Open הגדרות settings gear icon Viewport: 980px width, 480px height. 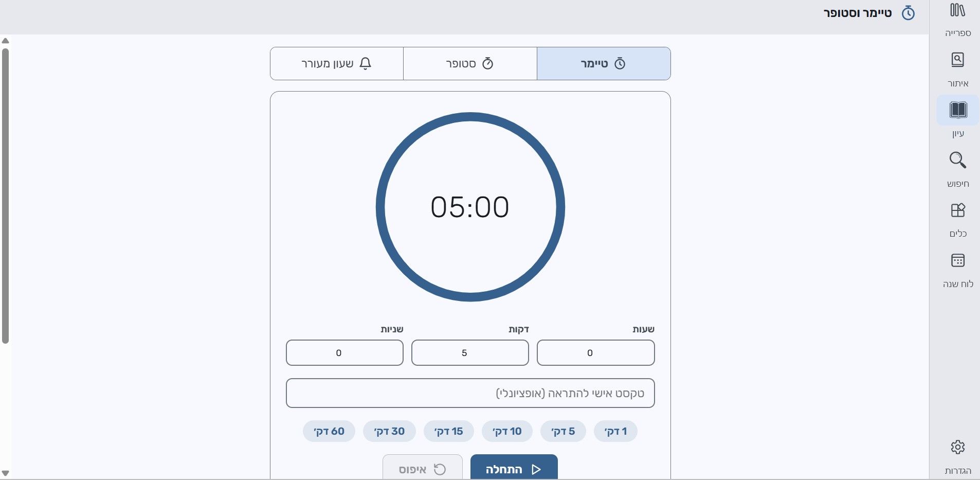coord(958,447)
